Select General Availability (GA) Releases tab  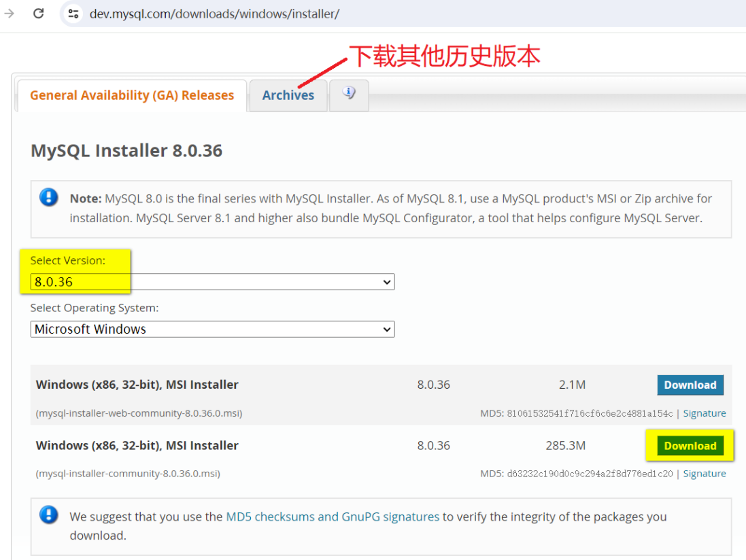tap(132, 96)
